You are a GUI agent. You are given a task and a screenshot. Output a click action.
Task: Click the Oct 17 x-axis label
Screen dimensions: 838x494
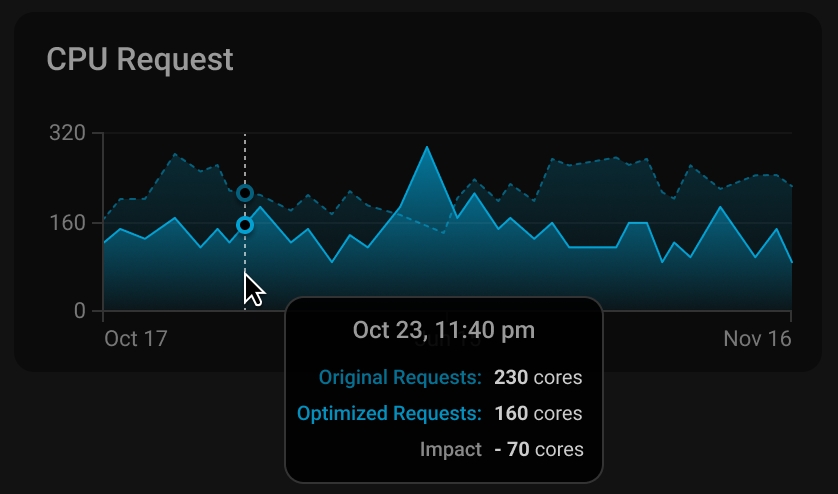tap(135, 339)
